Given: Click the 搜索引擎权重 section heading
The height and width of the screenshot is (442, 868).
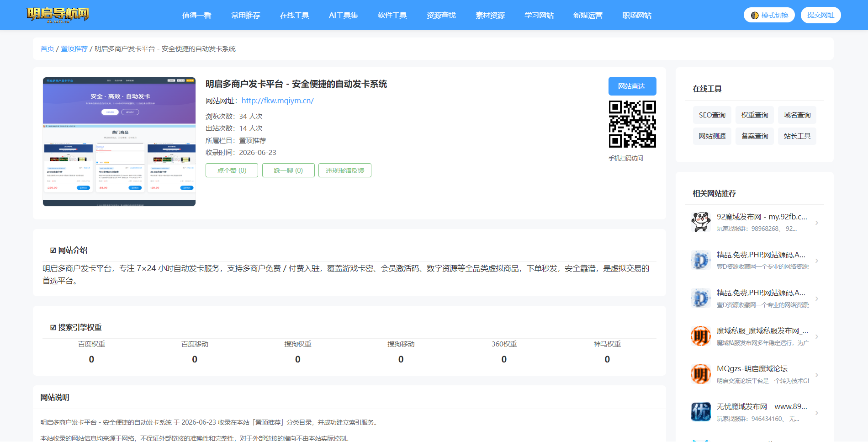Looking at the screenshot, I should click(x=76, y=327).
